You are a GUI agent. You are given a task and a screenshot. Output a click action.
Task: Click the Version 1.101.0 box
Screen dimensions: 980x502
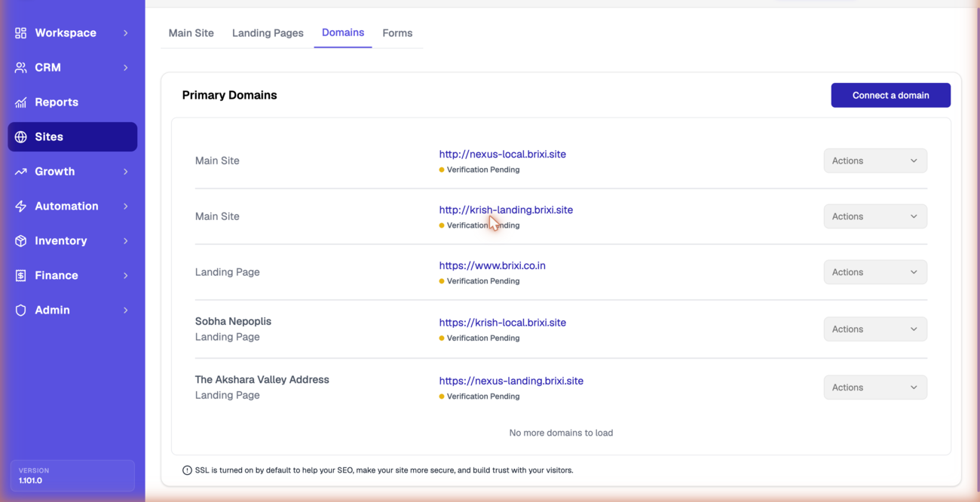(x=72, y=476)
